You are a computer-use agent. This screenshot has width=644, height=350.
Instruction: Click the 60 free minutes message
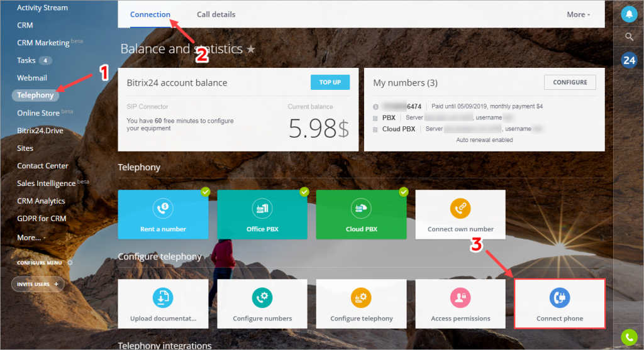point(180,124)
